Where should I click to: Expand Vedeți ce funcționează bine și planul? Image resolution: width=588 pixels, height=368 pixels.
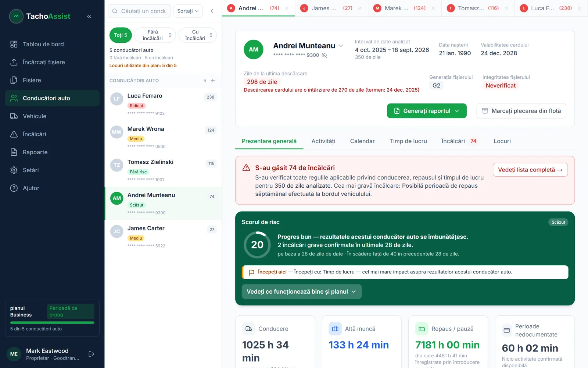(x=302, y=291)
